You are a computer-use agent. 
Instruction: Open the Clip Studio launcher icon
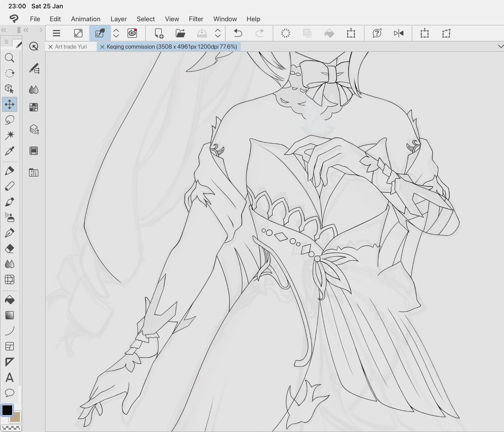click(132, 33)
